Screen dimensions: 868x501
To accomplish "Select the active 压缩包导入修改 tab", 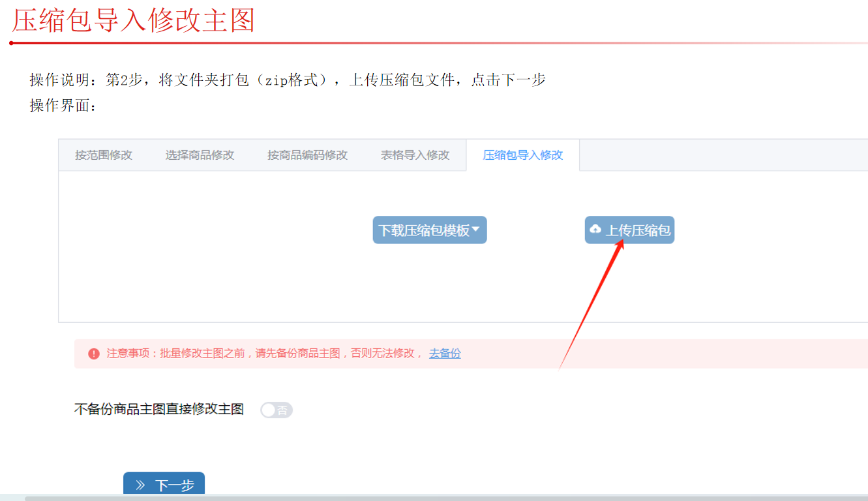I will (x=522, y=155).
